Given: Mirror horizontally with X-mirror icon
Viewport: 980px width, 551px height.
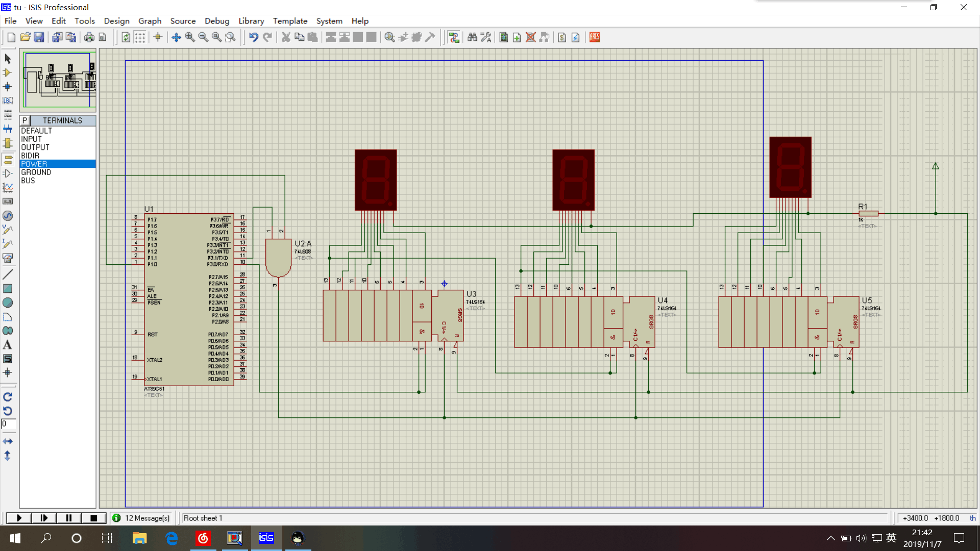Looking at the screenshot, I should pyautogui.click(x=8, y=441).
